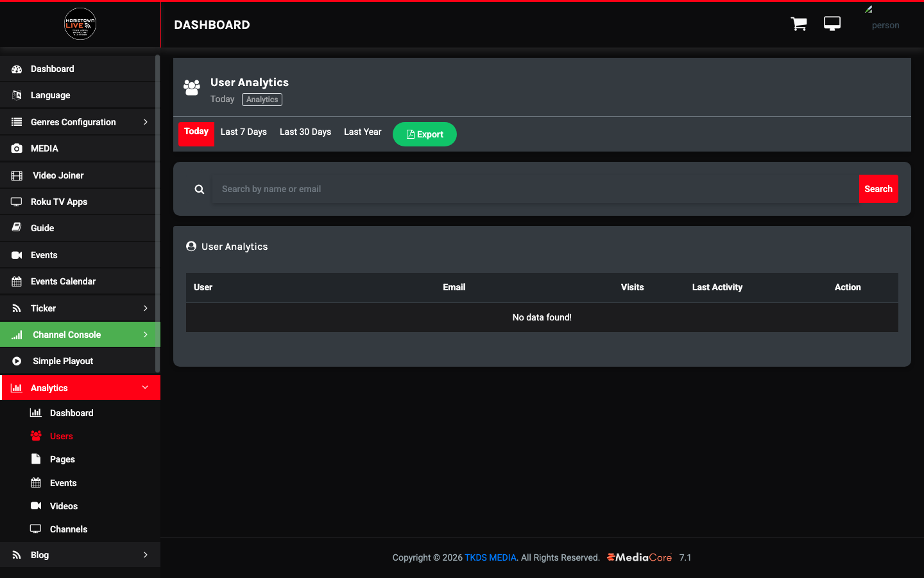The image size is (924, 578).
Task: Open the person profile label
Action: [886, 26]
